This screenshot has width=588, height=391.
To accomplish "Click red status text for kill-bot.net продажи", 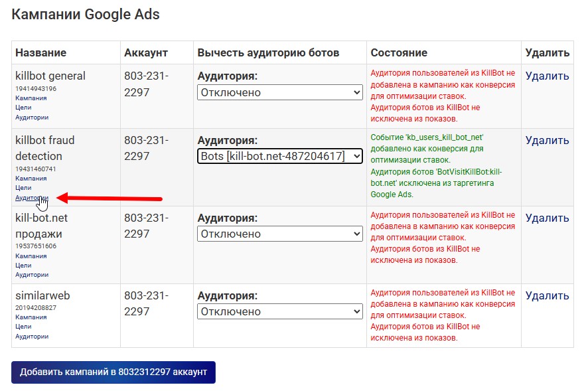I will point(443,237).
